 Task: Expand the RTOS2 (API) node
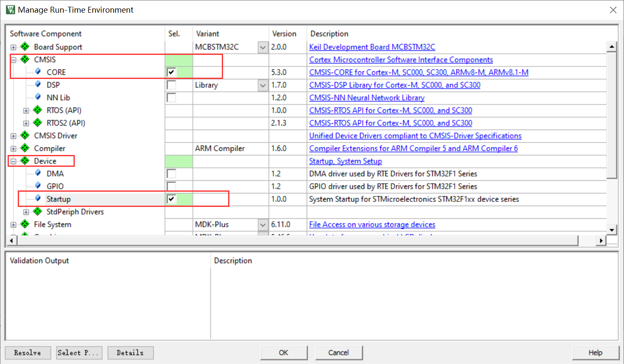(26, 123)
